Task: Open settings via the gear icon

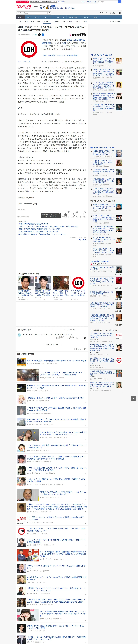Action: pyautogui.click(x=120, y=13)
